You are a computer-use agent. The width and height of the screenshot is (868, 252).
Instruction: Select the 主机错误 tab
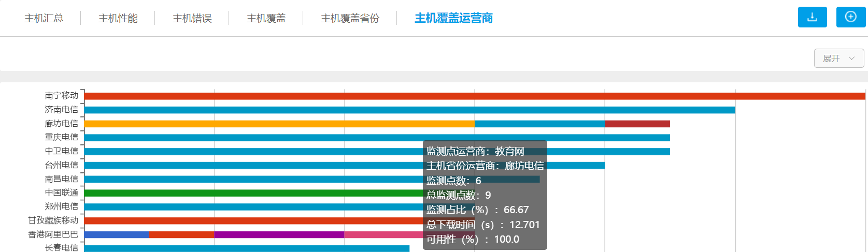pyautogui.click(x=192, y=19)
